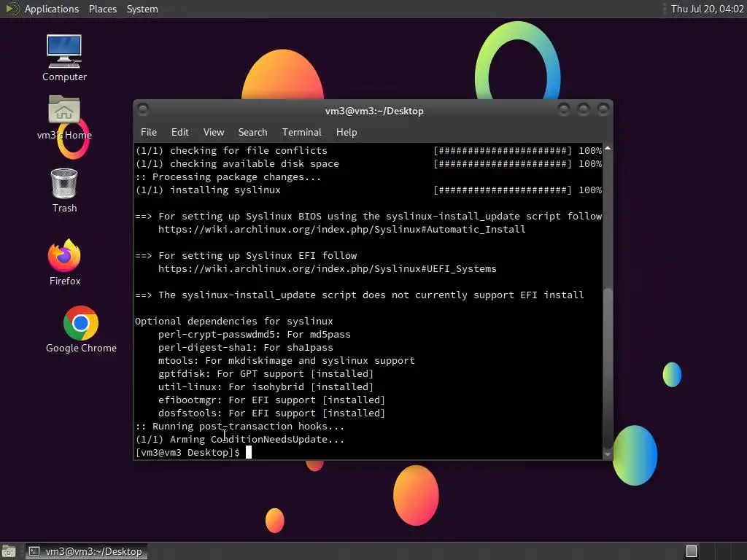
Task: Click the Syslinux#UEFI_Systems wiki URL
Action: click(328, 269)
